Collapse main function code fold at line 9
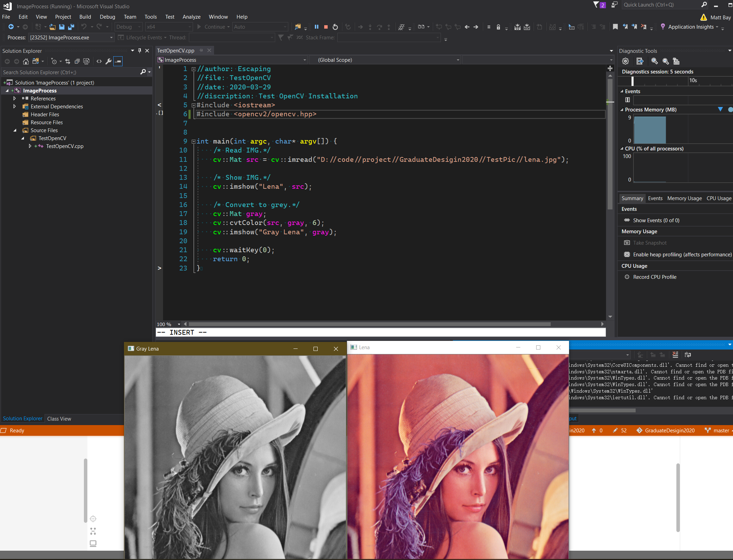The image size is (733, 560). pos(194,141)
